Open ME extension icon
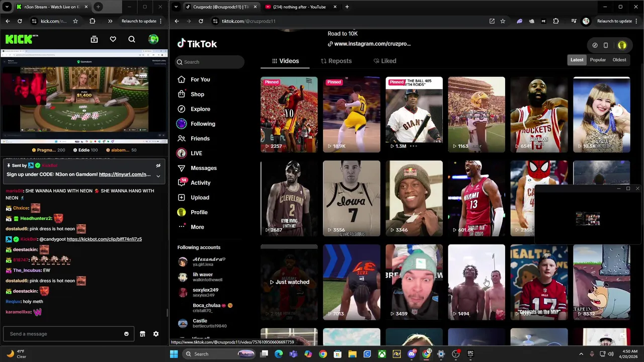The width and height of the screenshot is (644, 362). pyautogui.click(x=543, y=21)
